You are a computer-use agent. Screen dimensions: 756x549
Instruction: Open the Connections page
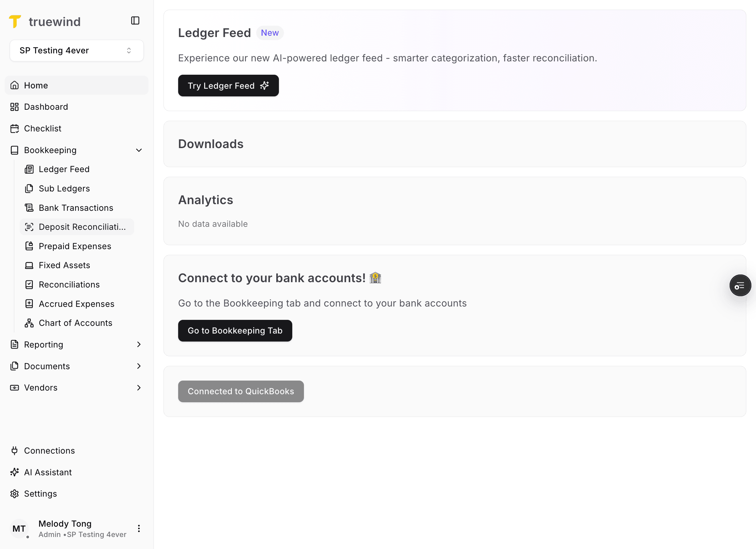pos(49,450)
